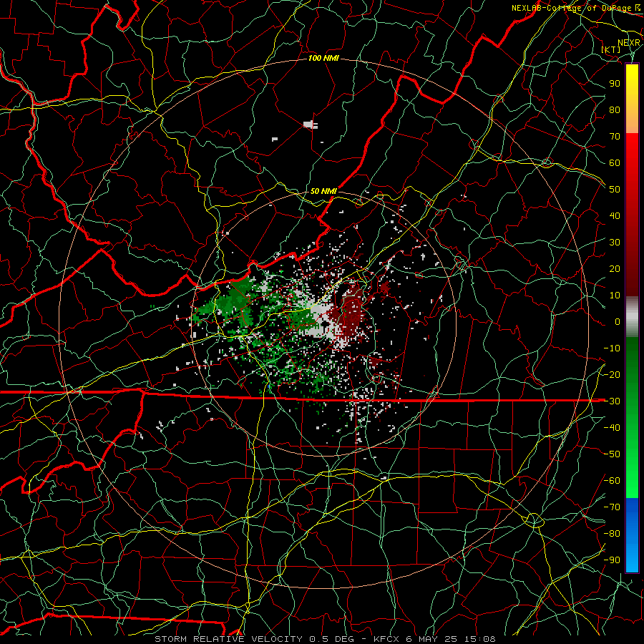The width and height of the screenshot is (644, 644).
Task: Click the 50 NMI range ring label
Action: coord(323,191)
